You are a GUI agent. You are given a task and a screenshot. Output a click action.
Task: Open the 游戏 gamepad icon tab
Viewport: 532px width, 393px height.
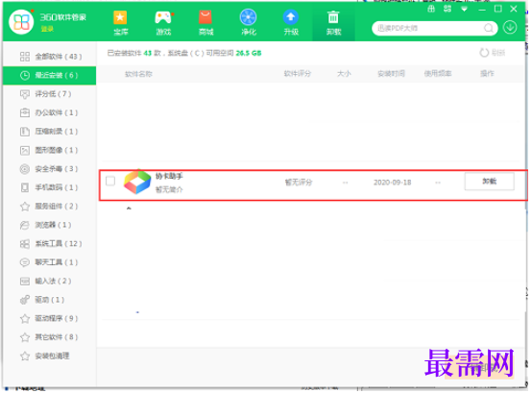click(163, 22)
